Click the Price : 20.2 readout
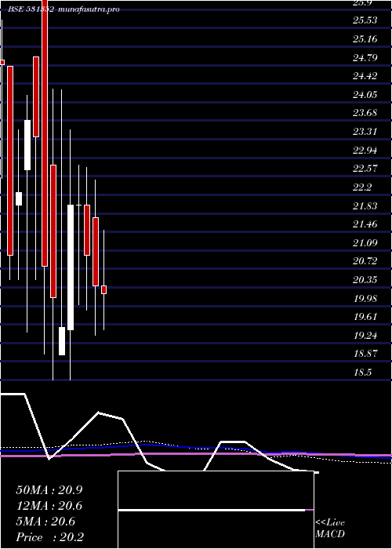The height and width of the screenshot is (549, 392). click(x=49, y=537)
